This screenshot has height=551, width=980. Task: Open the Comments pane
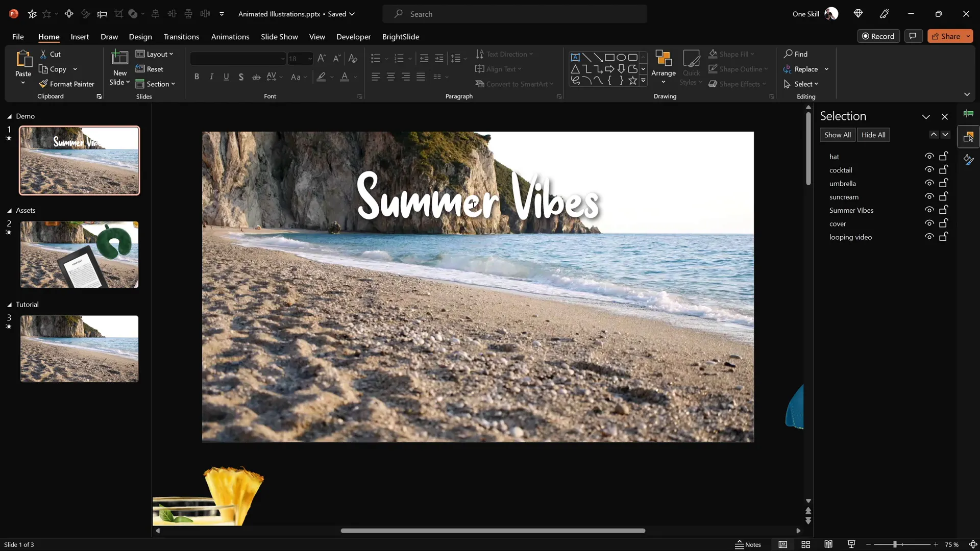(x=913, y=36)
